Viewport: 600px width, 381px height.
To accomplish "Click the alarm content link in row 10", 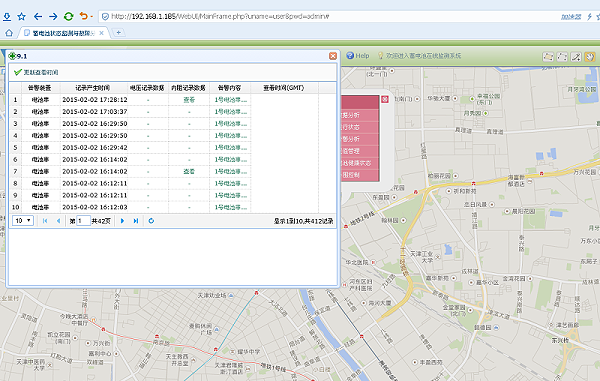I will click(x=230, y=207).
